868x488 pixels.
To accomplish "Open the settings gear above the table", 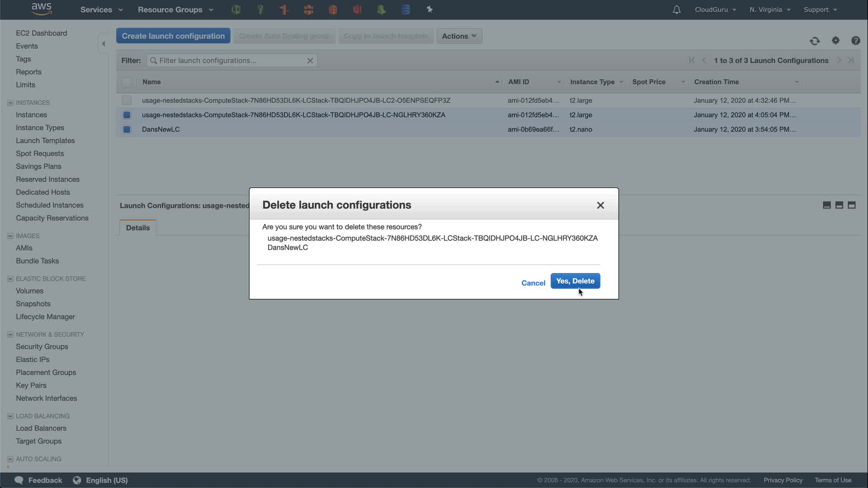I will pos(835,41).
